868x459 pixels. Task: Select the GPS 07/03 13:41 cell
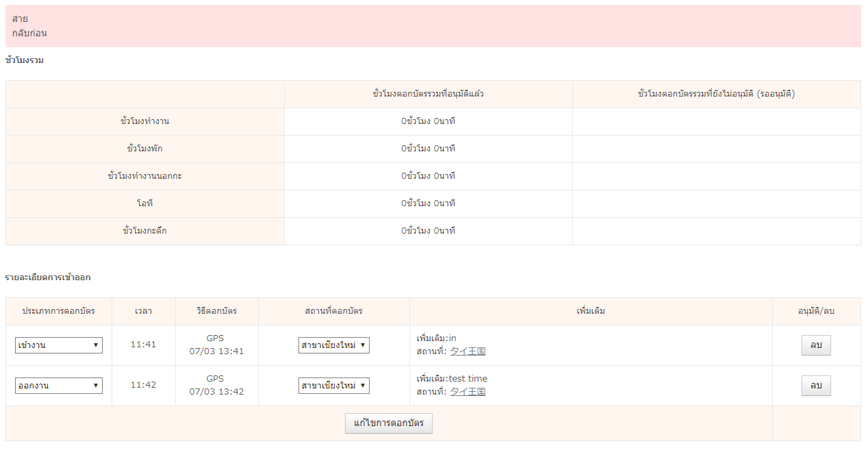coord(216,345)
